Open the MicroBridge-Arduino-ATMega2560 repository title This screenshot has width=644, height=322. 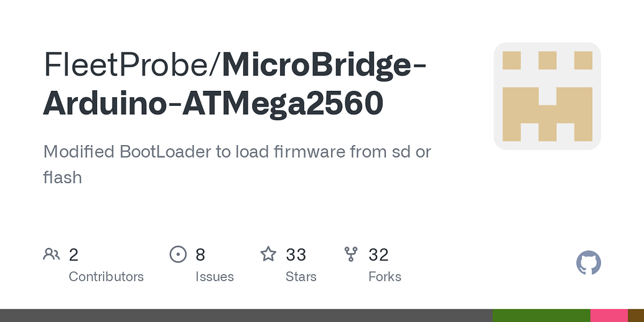pyautogui.click(x=234, y=84)
